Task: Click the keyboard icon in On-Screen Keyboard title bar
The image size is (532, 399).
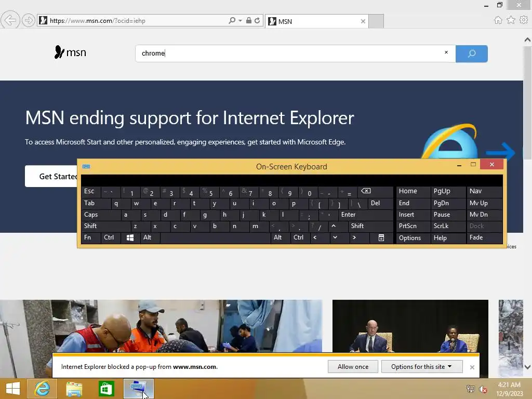Action: (86, 166)
